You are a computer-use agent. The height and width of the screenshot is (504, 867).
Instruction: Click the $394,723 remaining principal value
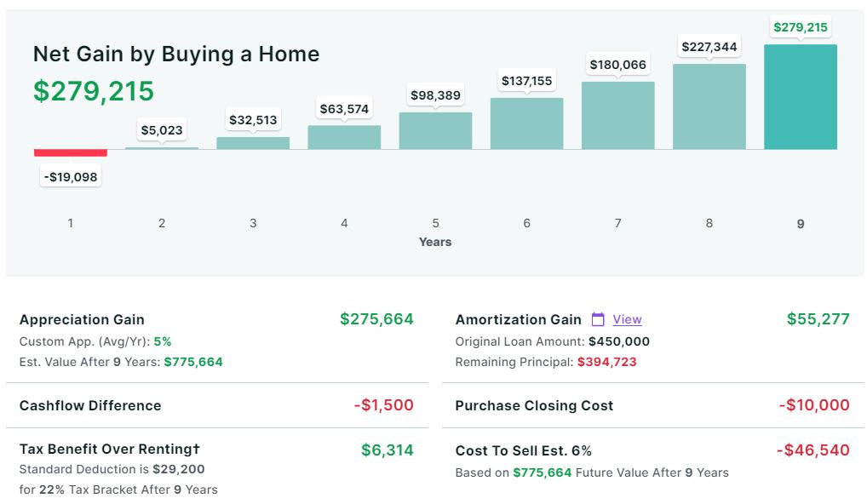click(x=606, y=362)
